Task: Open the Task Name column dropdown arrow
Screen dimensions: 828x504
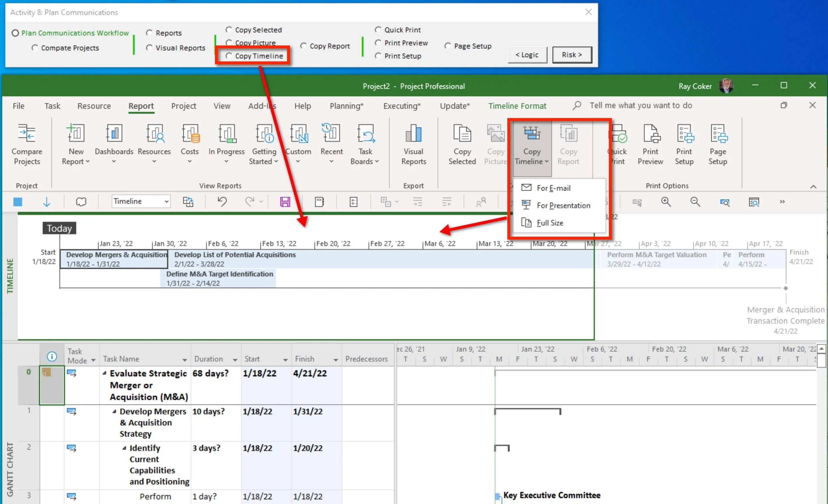Action: tap(184, 360)
